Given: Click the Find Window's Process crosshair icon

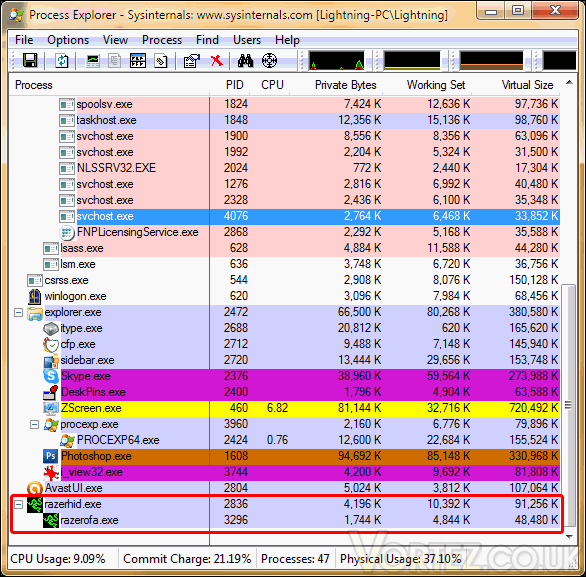Looking at the screenshot, I should point(269,60).
